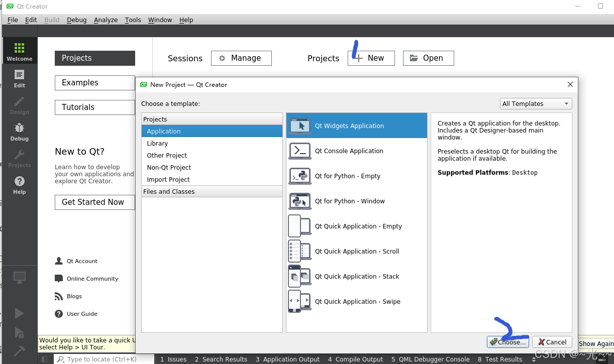Select the Non-Qt Project category
Image resolution: width=614 pixels, height=364 pixels.
click(x=212, y=167)
